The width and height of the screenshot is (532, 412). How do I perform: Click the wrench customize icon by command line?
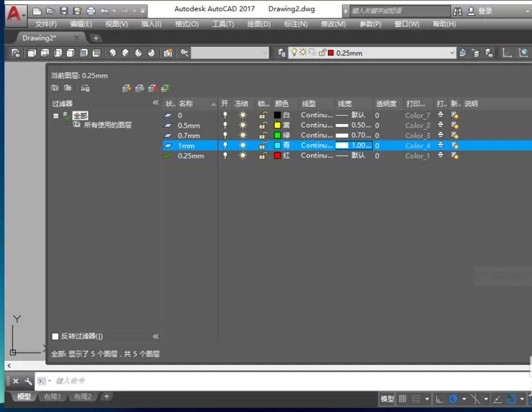point(28,381)
